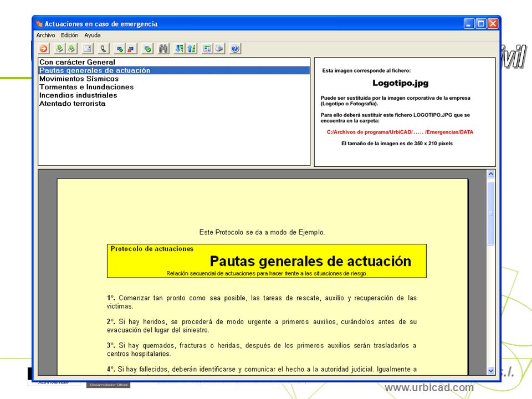This screenshot has width=532, height=399.
Task: Click the first green download arrow icon
Action: pos(59,49)
